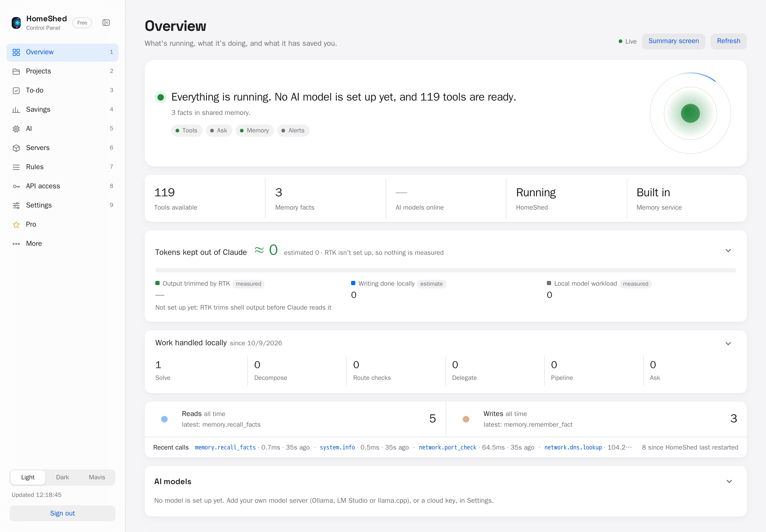This screenshot has height=532, width=766.
Task: Click the API access key icon
Action: (16, 186)
